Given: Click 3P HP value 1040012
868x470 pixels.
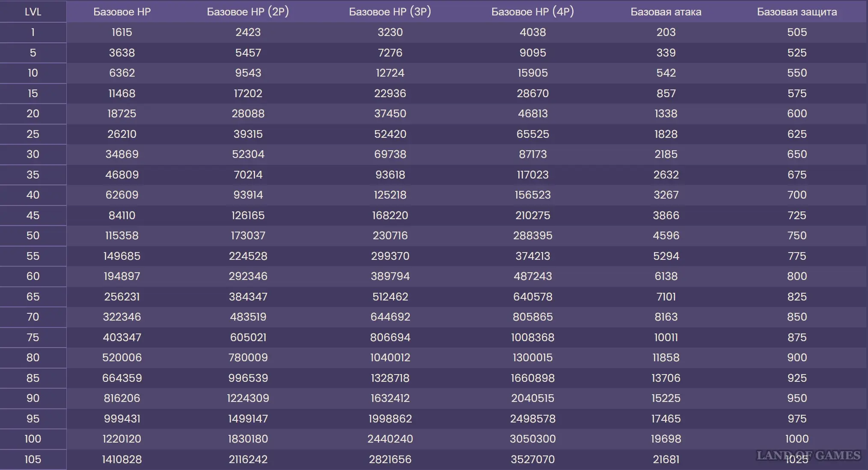Looking at the screenshot, I should (x=390, y=357).
